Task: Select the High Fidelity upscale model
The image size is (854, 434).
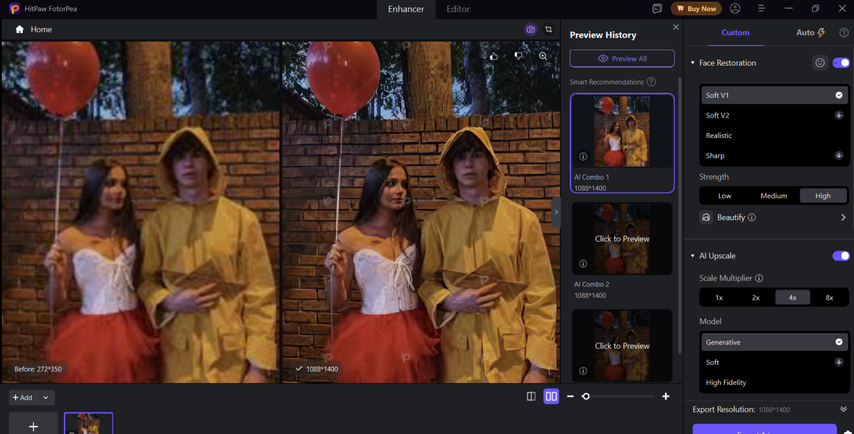Action: click(x=774, y=382)
